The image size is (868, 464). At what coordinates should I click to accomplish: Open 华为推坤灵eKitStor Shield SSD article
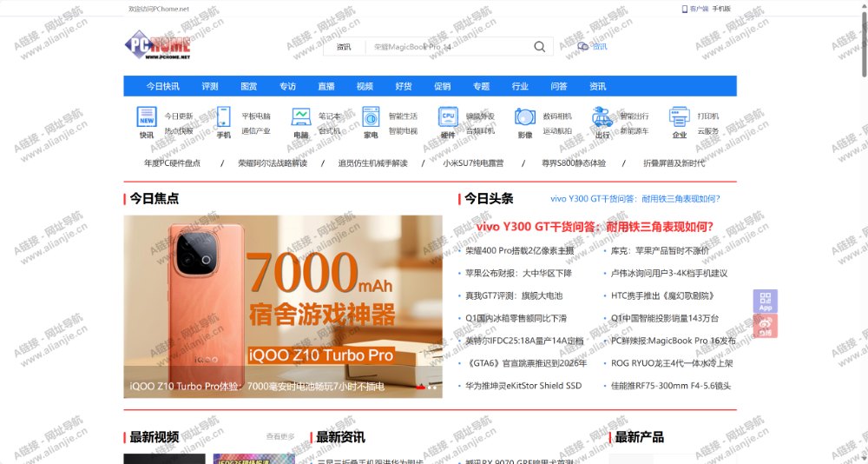(x=523, y=385)
